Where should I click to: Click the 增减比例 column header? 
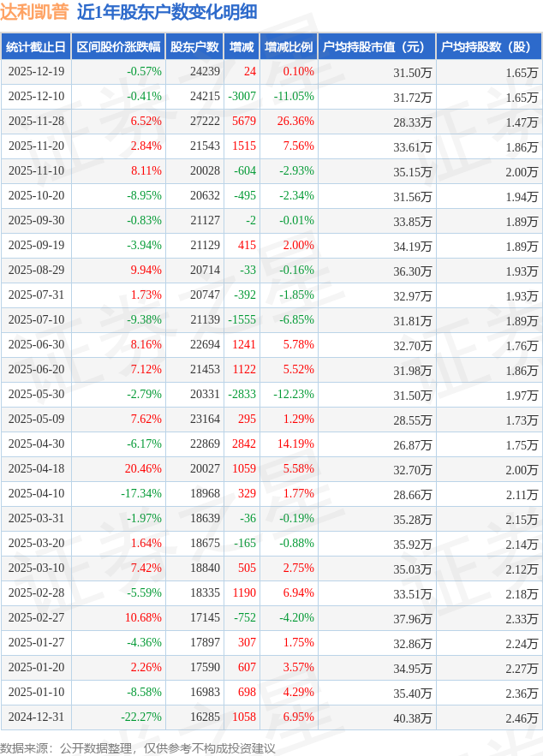click(289, 47)
